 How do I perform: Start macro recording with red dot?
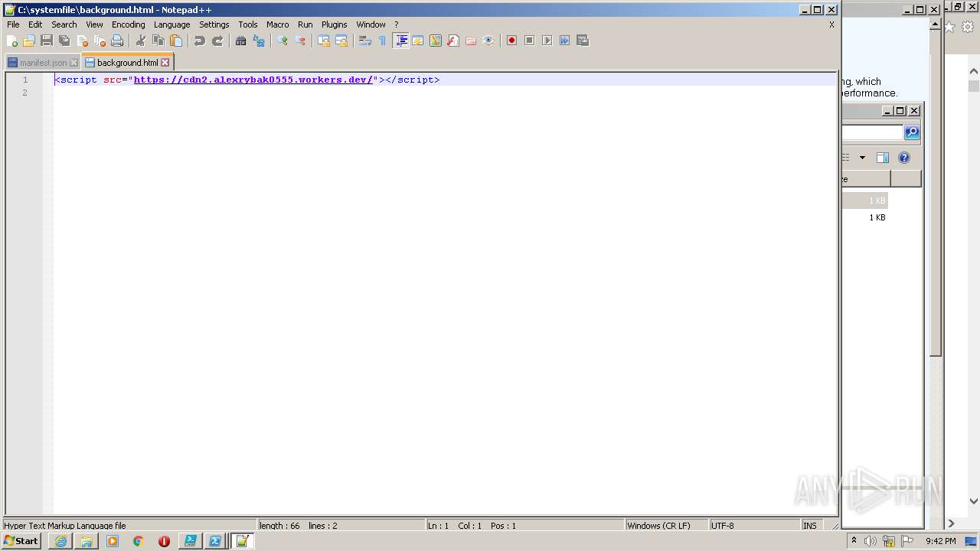tap(512, 41)
